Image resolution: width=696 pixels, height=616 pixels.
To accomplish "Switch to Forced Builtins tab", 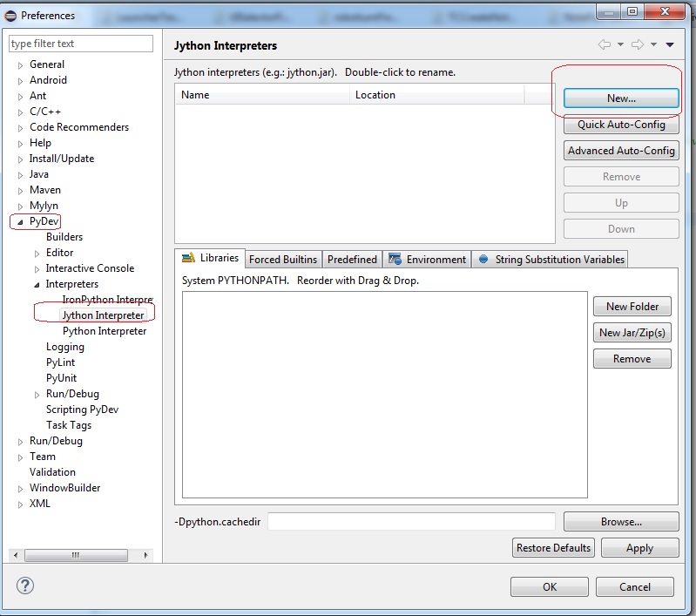I will pyautogui.click(x=283, y=260).
